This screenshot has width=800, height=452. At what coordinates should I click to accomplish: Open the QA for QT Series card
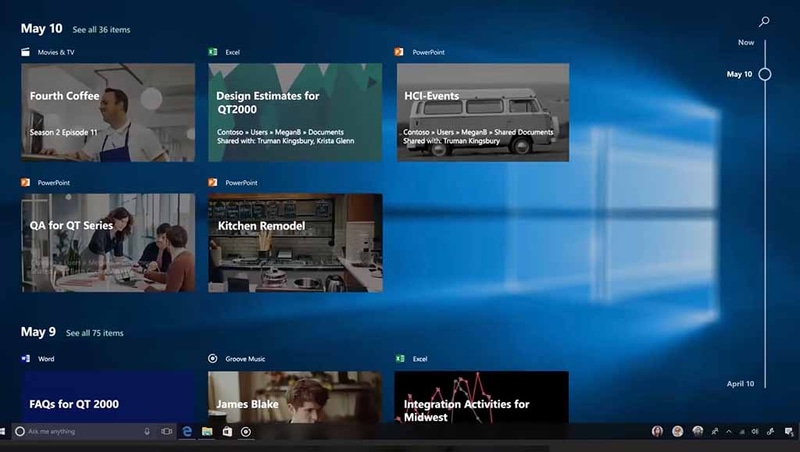[108, 243]
